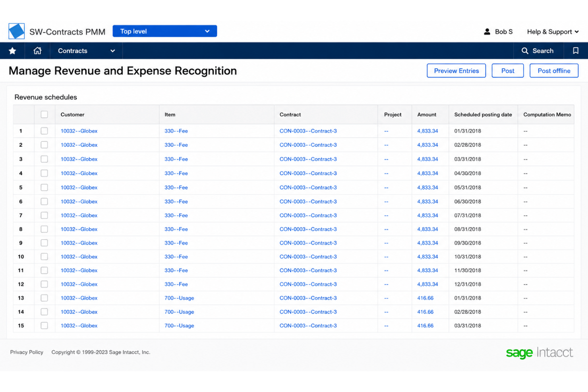Screen dimensions: 588x392
Task: Check the checkbox for row 5
Action: [x=44, y=187]
